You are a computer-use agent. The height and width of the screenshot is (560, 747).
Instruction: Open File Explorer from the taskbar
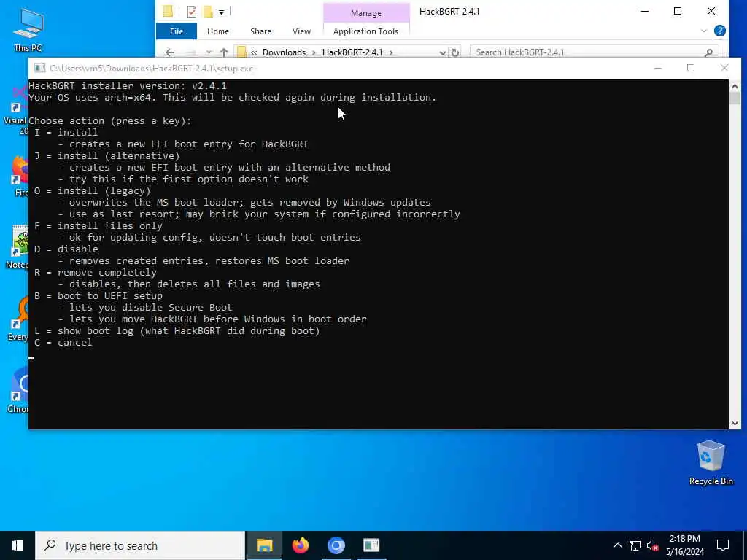[264, 545]
